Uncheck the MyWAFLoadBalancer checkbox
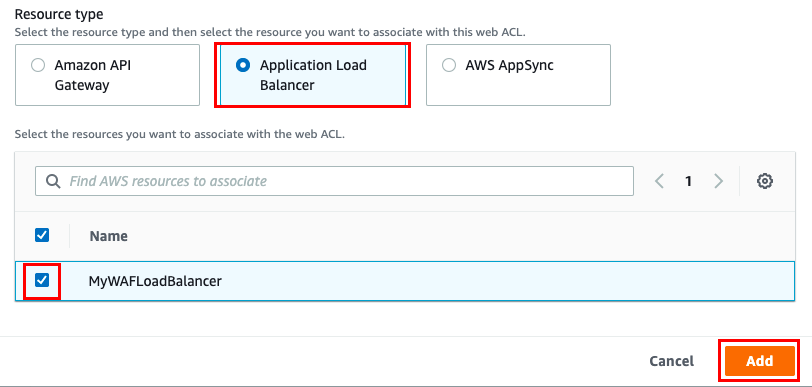The height and width of the screenshot is (387, 812). pyautogui.click(x=42, y=281)
